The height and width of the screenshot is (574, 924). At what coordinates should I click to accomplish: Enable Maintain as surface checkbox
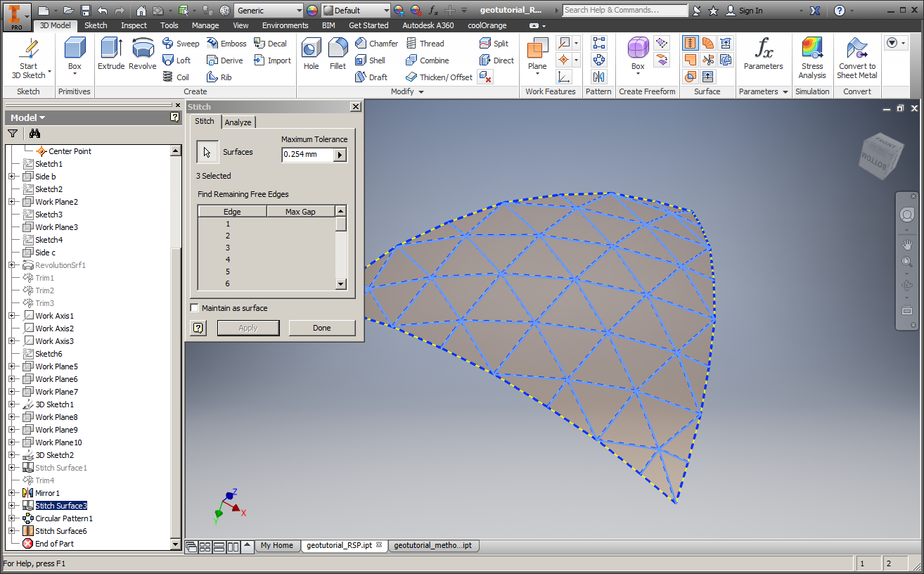[x=195, y=308]
